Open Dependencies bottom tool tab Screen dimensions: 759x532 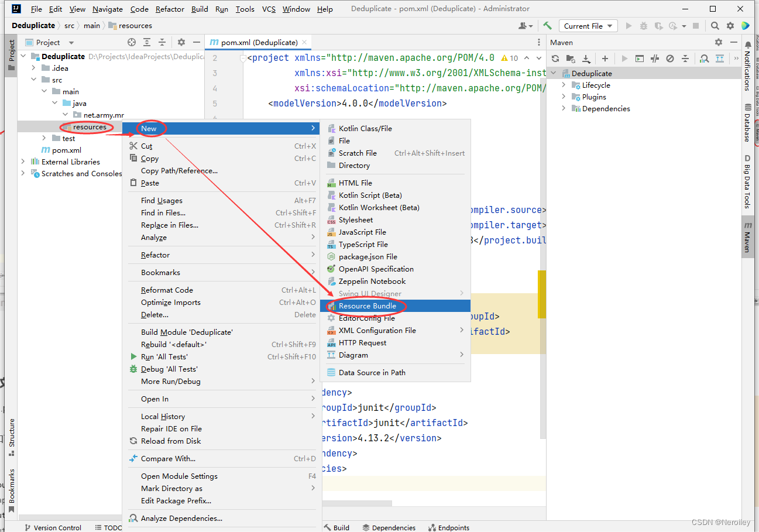click(389, 527)
